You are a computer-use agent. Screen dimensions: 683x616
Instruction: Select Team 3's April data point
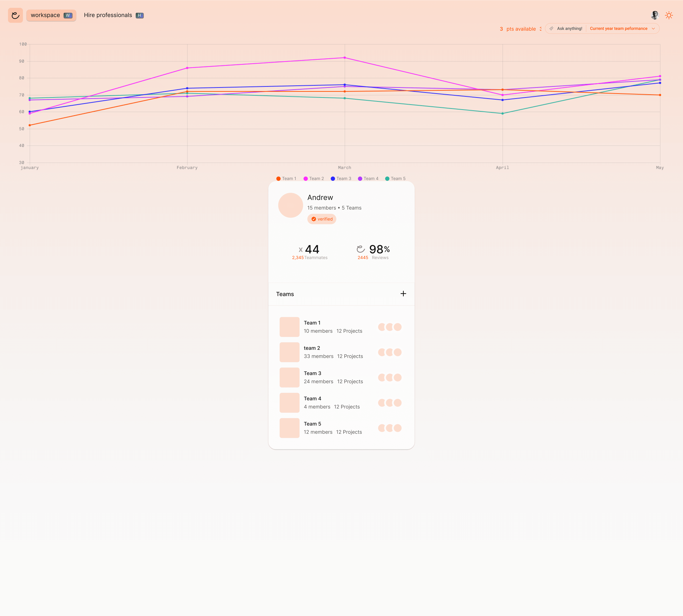[x=502, y=100]
